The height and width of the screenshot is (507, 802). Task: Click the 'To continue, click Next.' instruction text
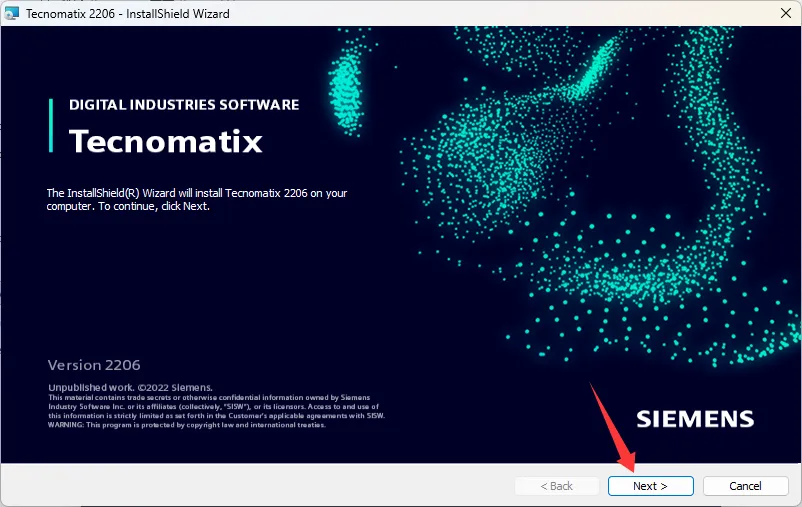(x=154, y=206)
